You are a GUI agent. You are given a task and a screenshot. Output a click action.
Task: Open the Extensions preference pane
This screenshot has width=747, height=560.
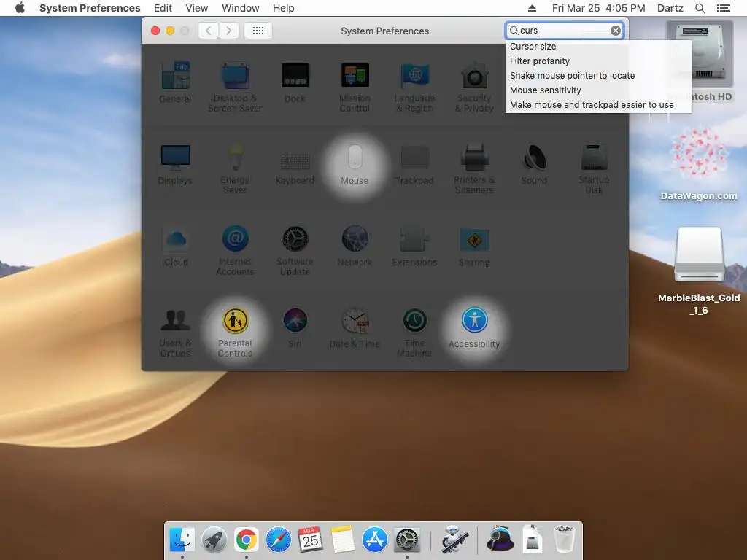[x=414, y=246]
